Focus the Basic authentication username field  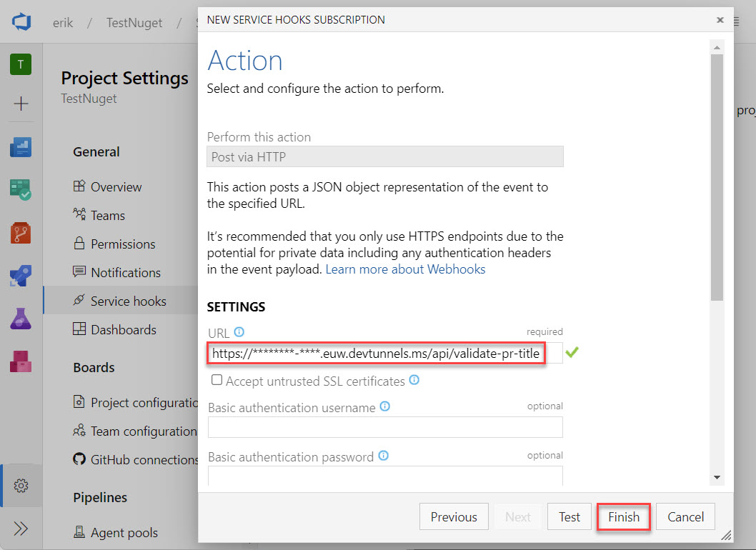point(385,427)
